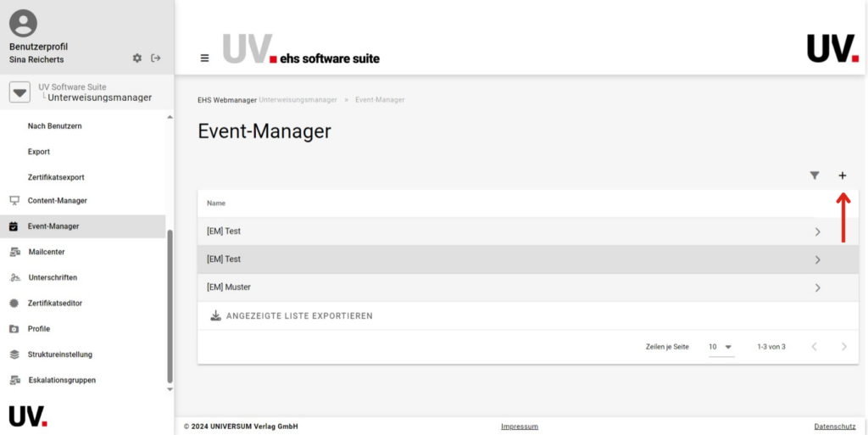
Task: Click the sidebar scroll down arrow
Action: click(169, 389)
